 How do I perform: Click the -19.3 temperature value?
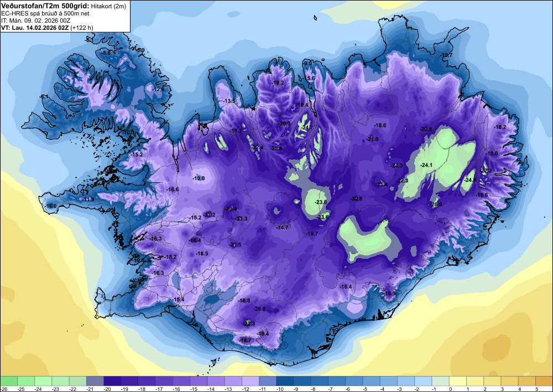(236, 130)
